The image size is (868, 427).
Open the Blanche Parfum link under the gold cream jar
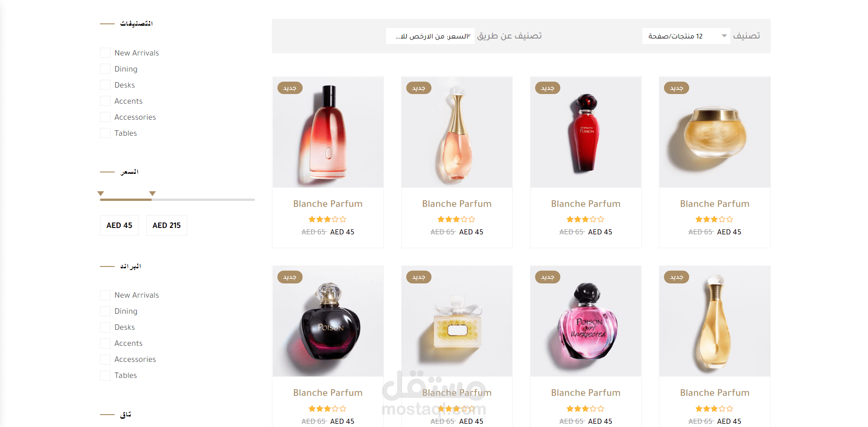coord(714,204)
